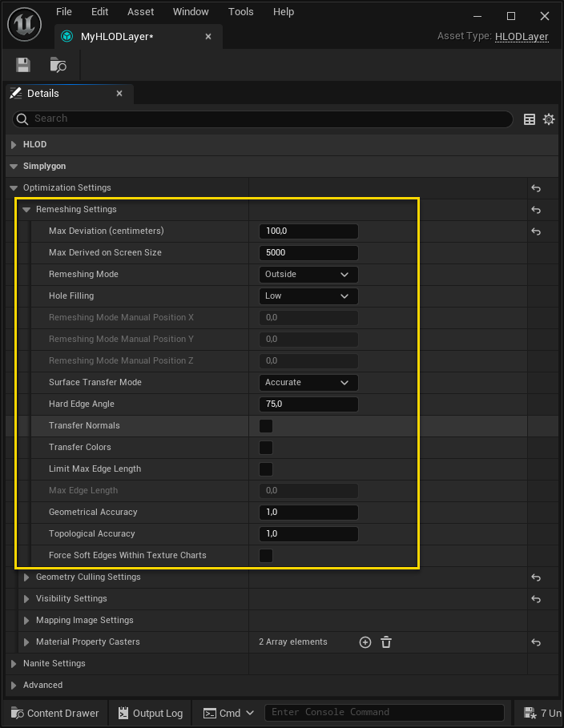Click the Enter Console Command field
Viewport: 564px width, 728px height.
[385, 712]
